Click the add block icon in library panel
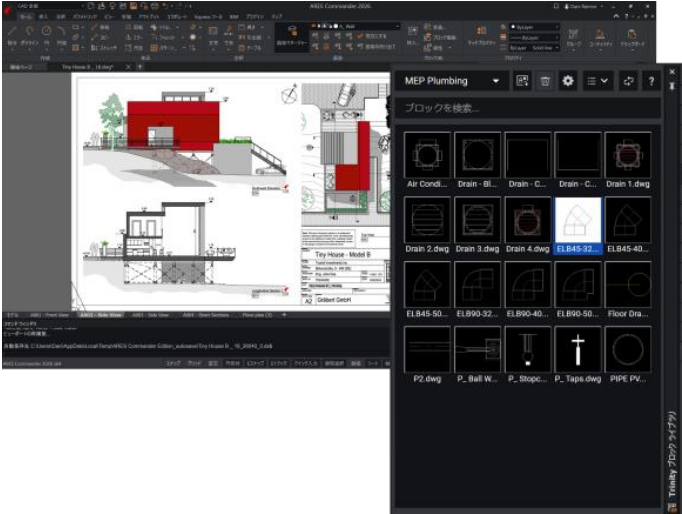 [x=522, y=80]
